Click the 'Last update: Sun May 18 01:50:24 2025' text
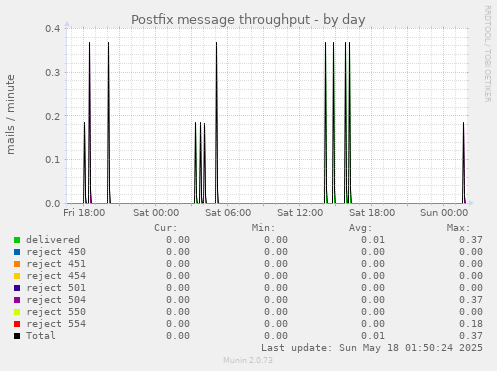The height and width of the screenshot is (371, 497). pyautogui.click(x=372, y=348)
